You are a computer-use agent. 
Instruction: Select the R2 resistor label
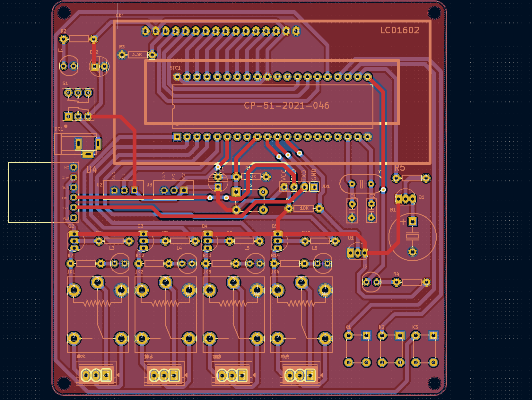pyautogui.click(x=64, y=31)
